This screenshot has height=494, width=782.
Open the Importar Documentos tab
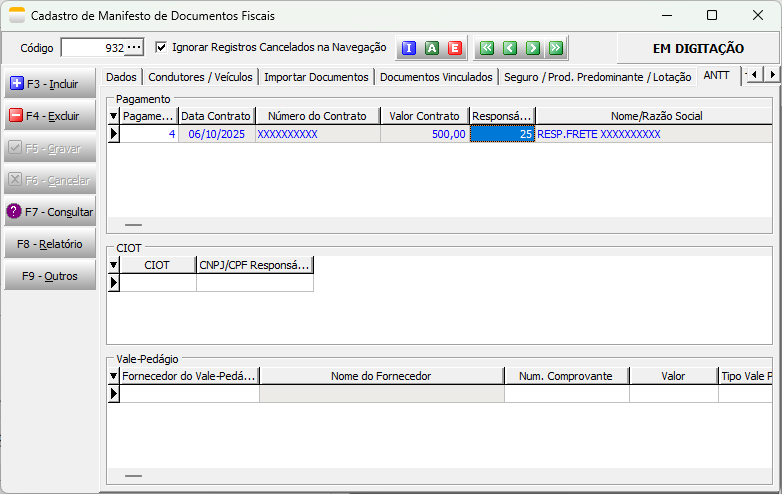(316, 77)
